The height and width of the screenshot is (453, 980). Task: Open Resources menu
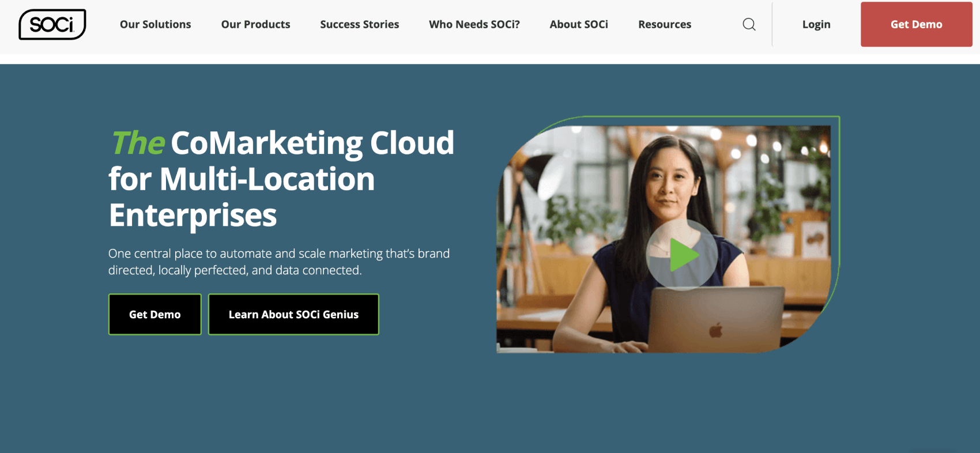[665, 24]
